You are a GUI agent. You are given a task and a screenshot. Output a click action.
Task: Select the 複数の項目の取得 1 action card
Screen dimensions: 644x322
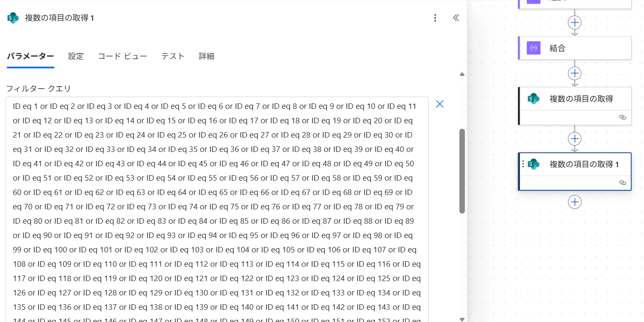click(574, 171)
